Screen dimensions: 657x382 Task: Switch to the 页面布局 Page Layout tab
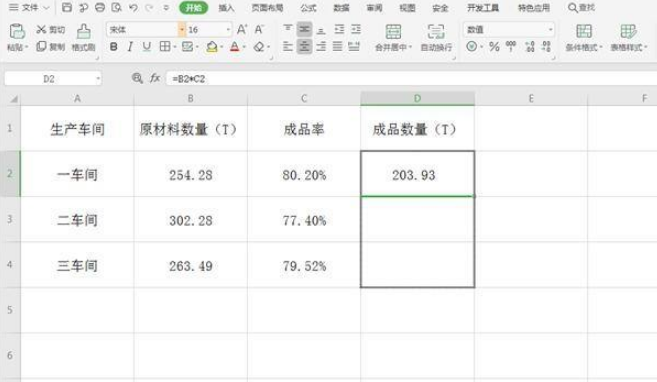267,8
